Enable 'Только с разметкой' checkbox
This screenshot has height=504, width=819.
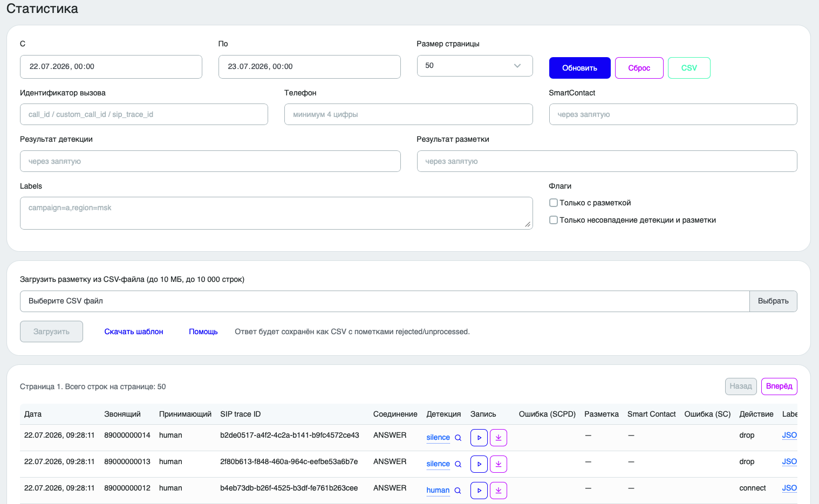coord(554,203)
